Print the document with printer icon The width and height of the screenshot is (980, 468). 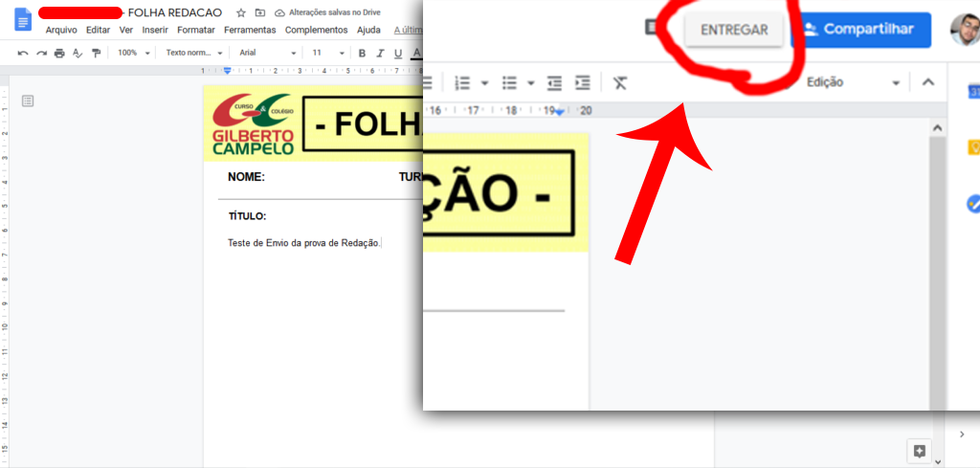click(59, 53)
